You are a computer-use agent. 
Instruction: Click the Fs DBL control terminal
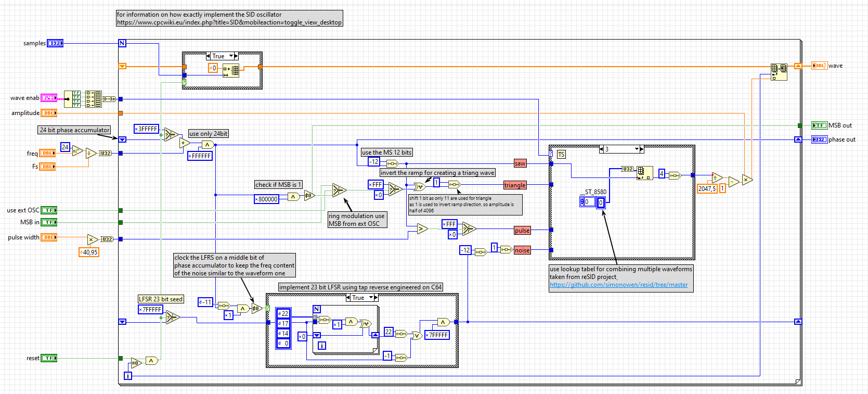pyautogui.click(x=48, y=167)
